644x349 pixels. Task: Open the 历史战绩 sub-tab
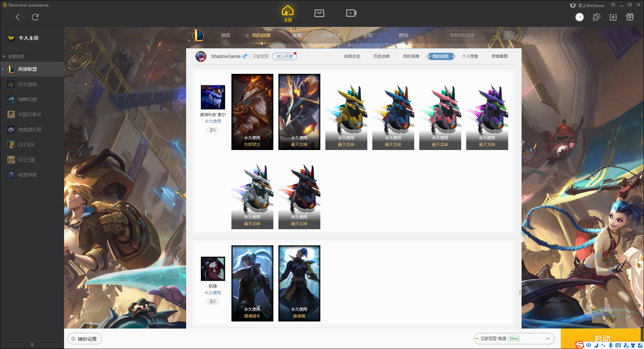tap(381, 56)
